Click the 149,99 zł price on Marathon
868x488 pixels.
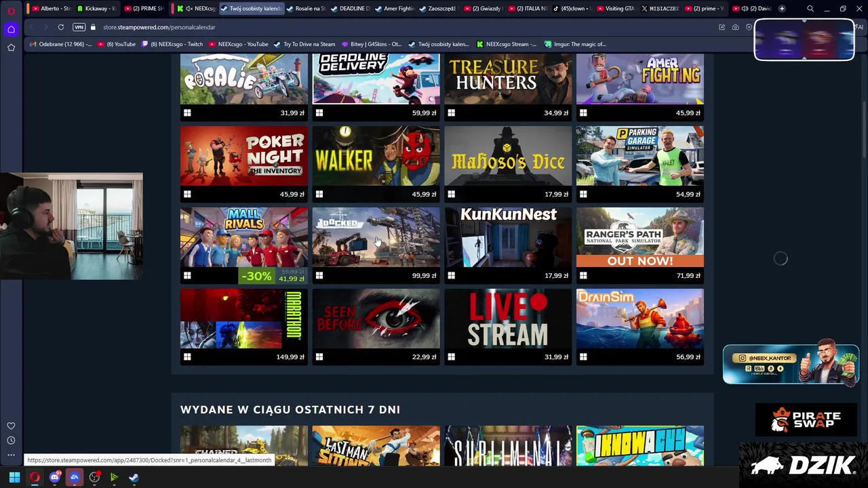[290, 357]
